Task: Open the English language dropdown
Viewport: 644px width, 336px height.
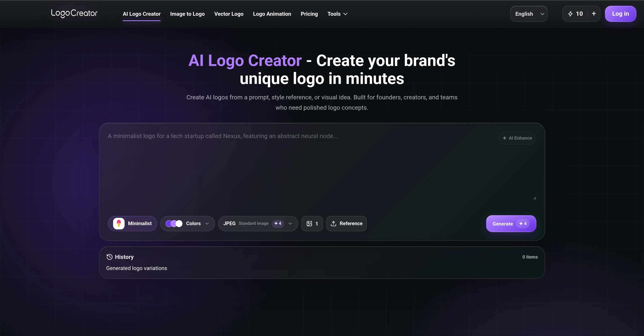Action: [x=529, y=14]
